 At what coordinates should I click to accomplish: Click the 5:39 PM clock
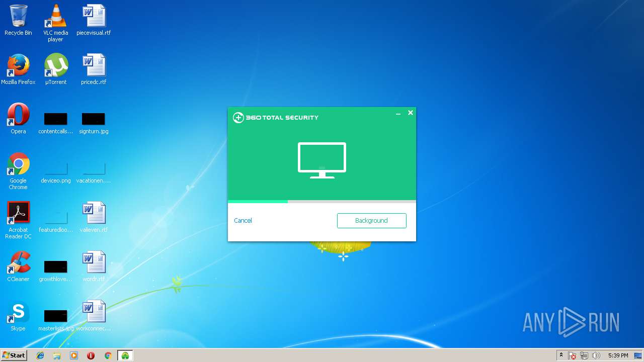618,355
